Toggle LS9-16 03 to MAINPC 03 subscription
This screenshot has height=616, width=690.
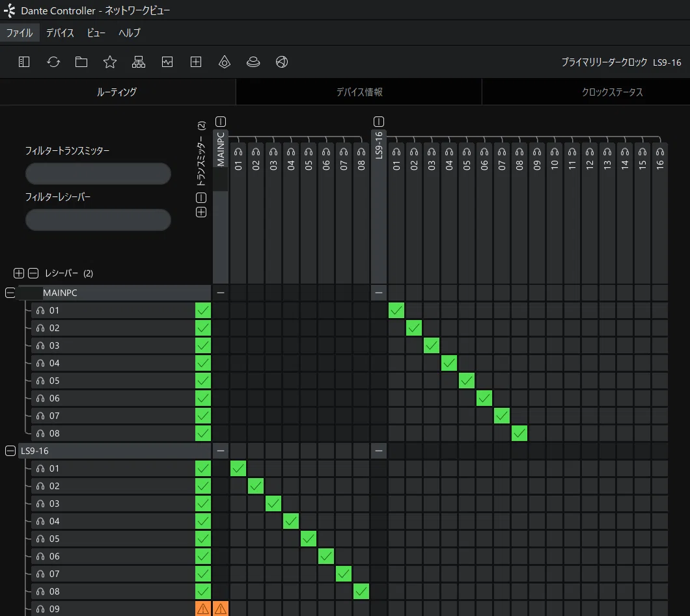click(273, 504)
